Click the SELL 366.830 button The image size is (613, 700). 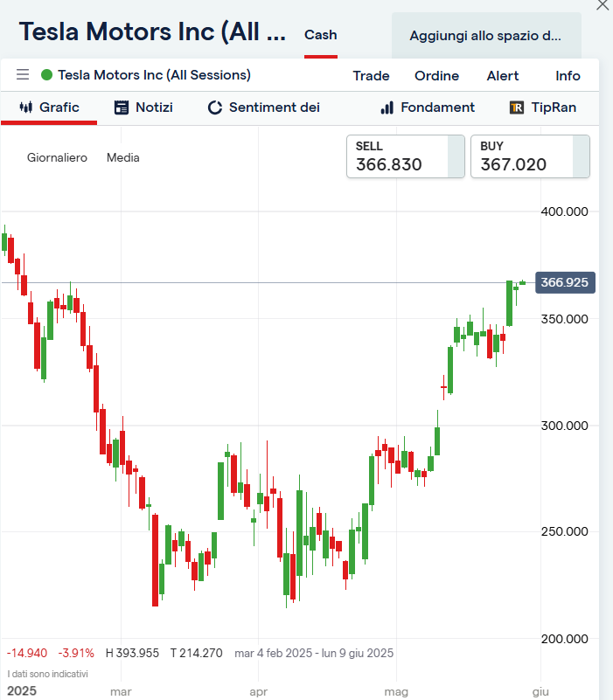(x=406, y=156)
